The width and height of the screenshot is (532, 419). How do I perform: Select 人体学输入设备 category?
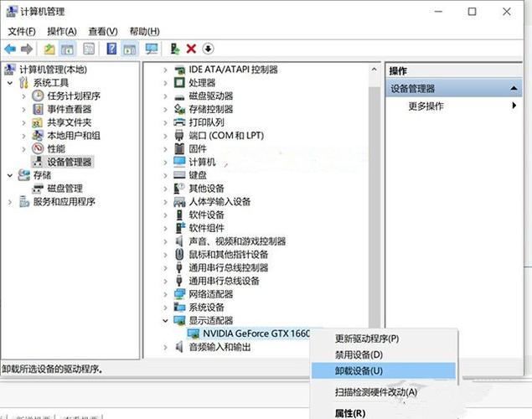[220, 202]
